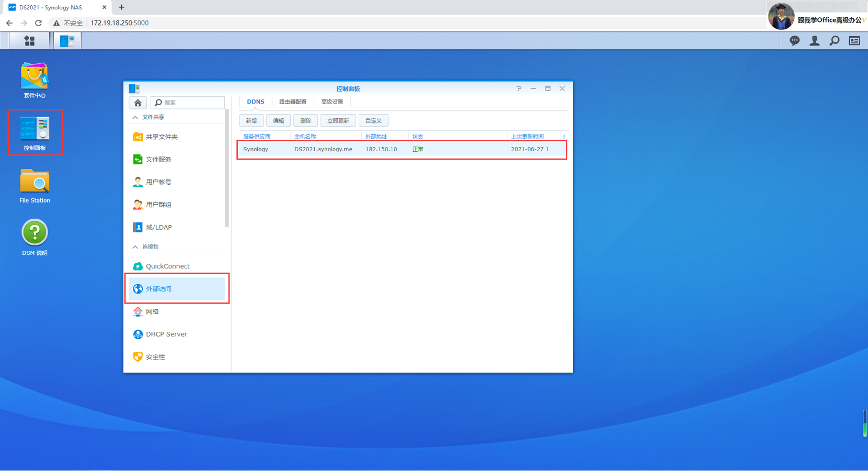The image size is (868, 471).
Task: Click the 删除 button
Action: point(305,120)
